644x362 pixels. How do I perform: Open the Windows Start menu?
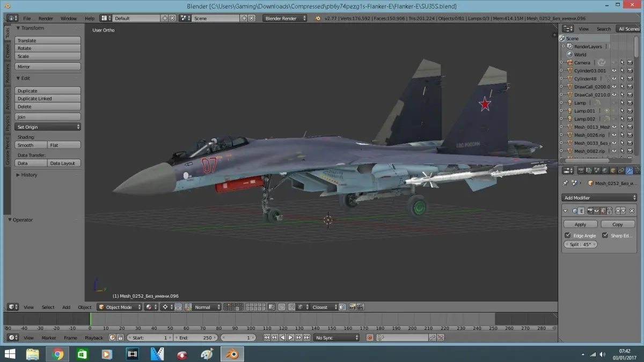point(10,354)
